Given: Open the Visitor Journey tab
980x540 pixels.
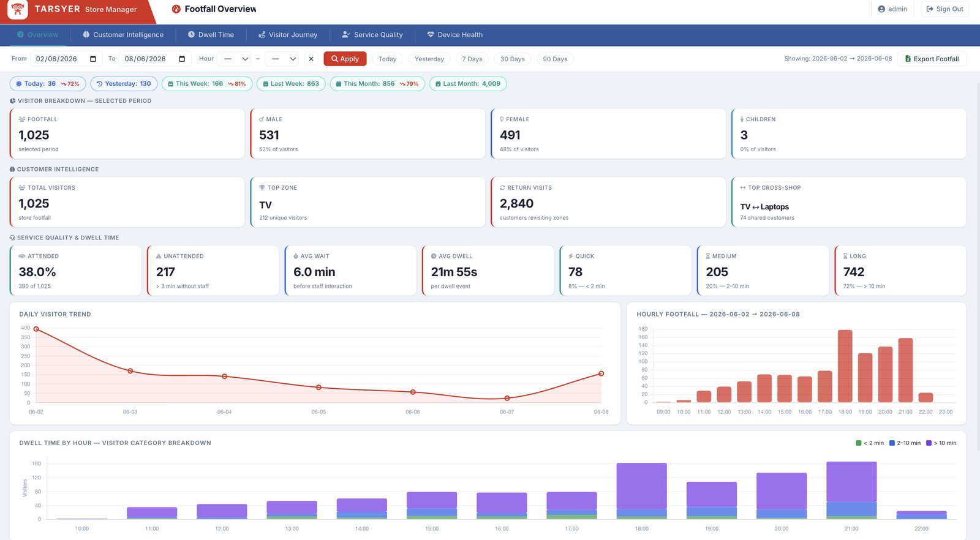Looking at the screenshot, I should (288, 35).
